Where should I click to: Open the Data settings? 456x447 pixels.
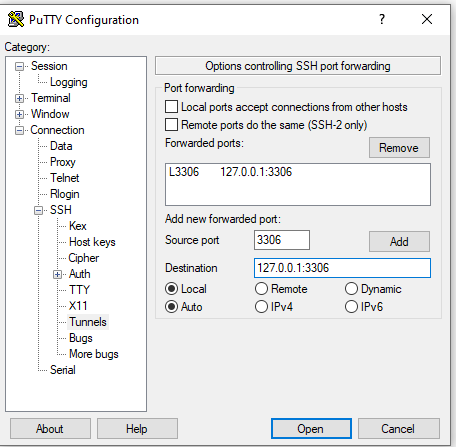click(61, 146)
